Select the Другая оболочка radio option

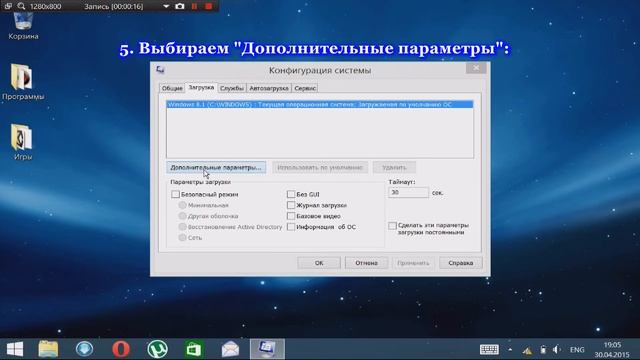pyautogui.click(x=182, y=216)
